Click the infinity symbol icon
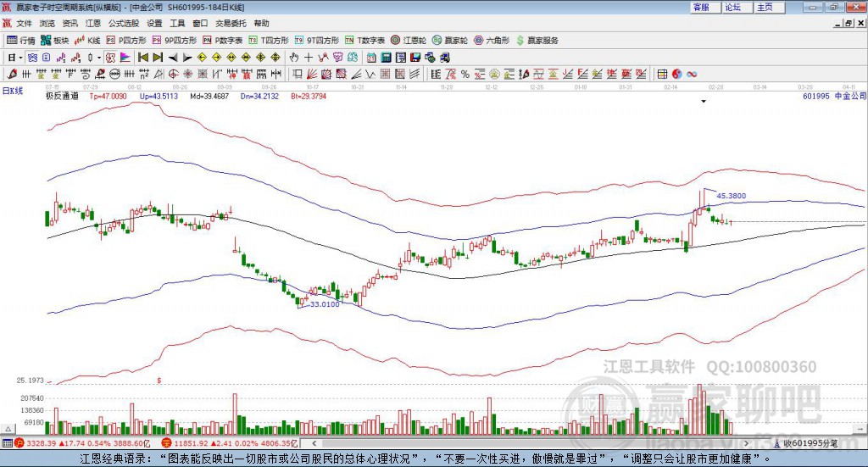The width and height of the screenshot is (868, 467). (692, 74)
